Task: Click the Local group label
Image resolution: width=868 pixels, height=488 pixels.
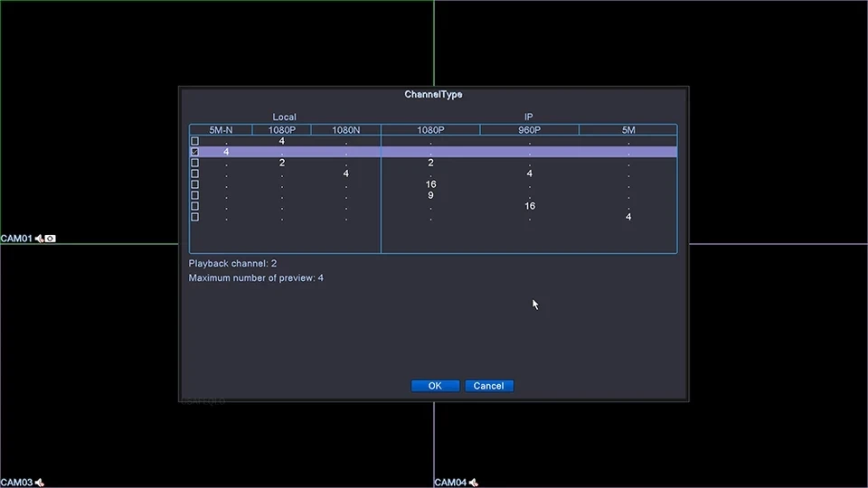Action: 285,117
